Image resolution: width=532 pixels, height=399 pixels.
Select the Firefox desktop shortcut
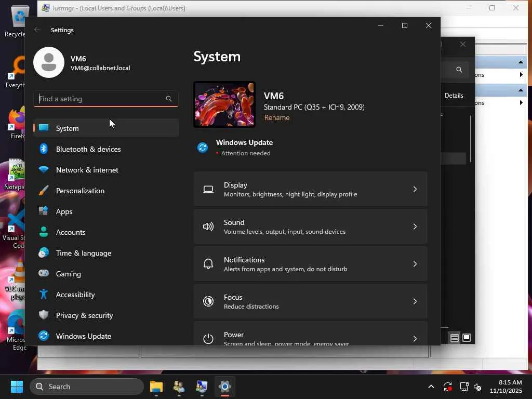pyautogui.click(x=15, y=122)
